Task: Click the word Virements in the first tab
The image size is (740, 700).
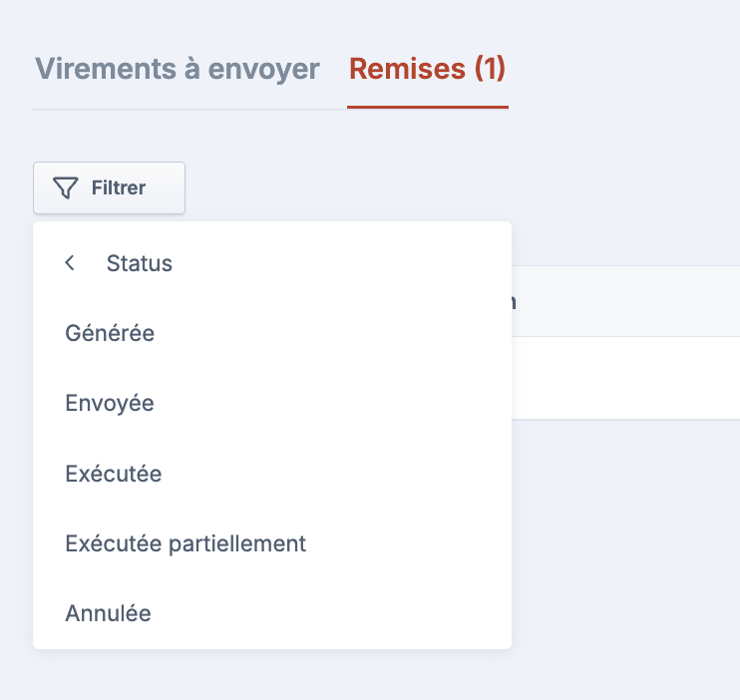Action: [94, 69]
